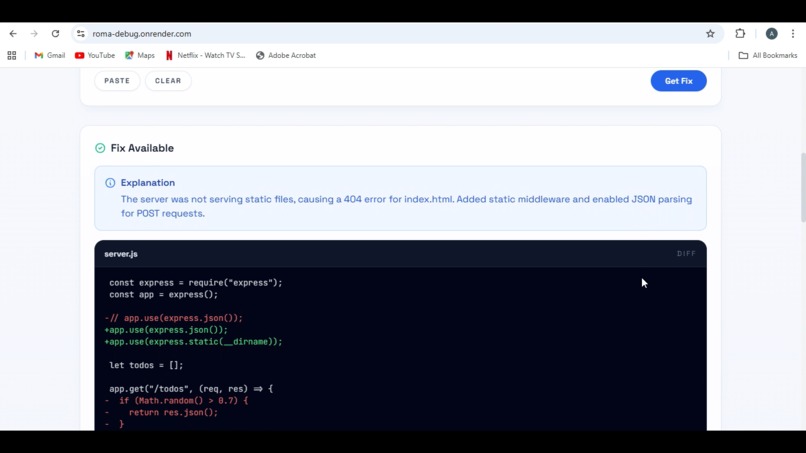Click the CLEAR button
The image size is (806, 453).
[168, 81]
